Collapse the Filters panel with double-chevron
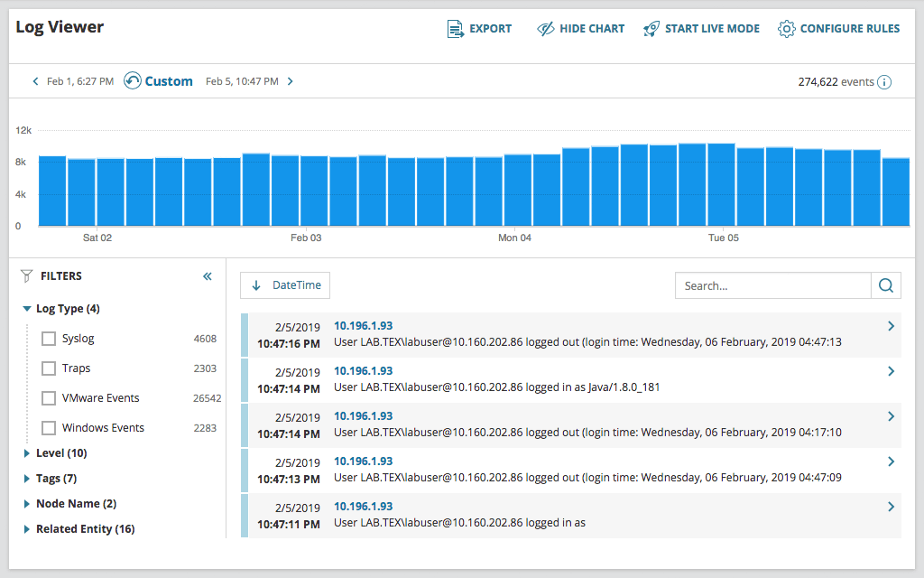Viewport: 924px width, 578px height. (207, 276)
